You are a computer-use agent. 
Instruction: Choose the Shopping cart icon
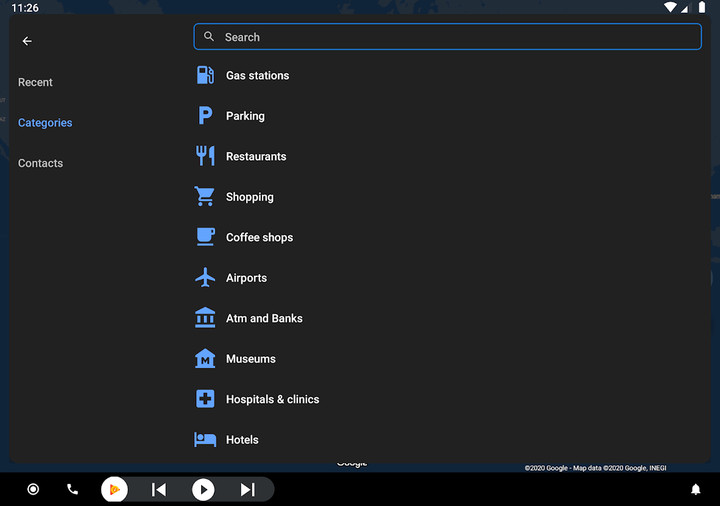coord(205,197)
